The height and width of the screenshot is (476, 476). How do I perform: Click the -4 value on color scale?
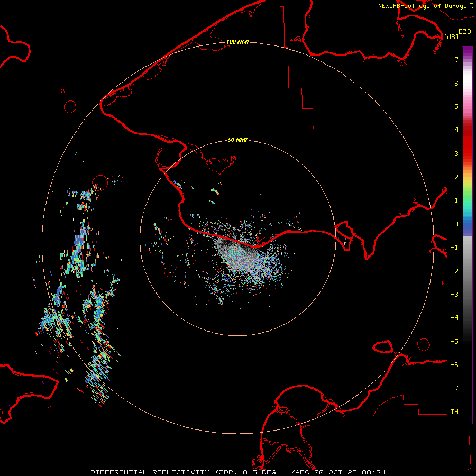point(454,318)
